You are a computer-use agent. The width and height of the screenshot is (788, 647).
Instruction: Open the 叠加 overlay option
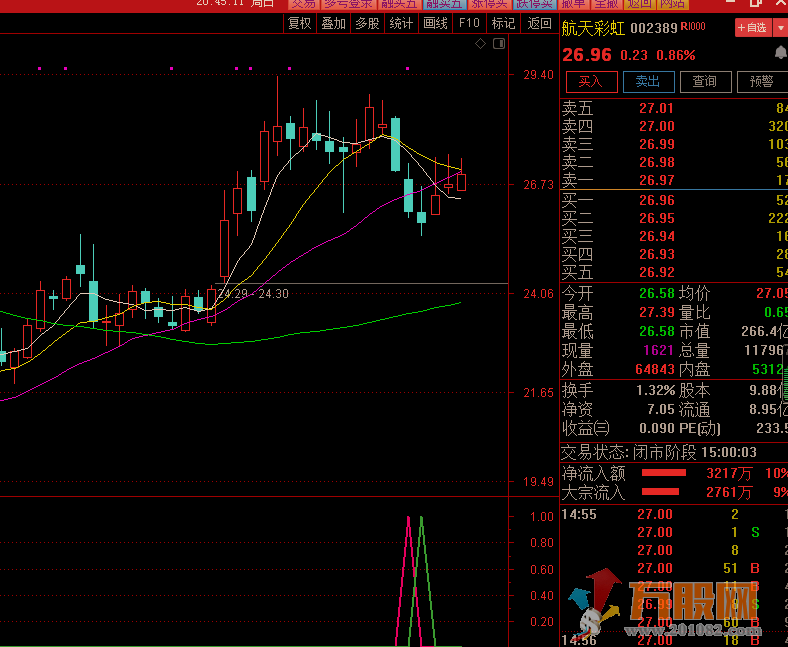tap(334, 23)
